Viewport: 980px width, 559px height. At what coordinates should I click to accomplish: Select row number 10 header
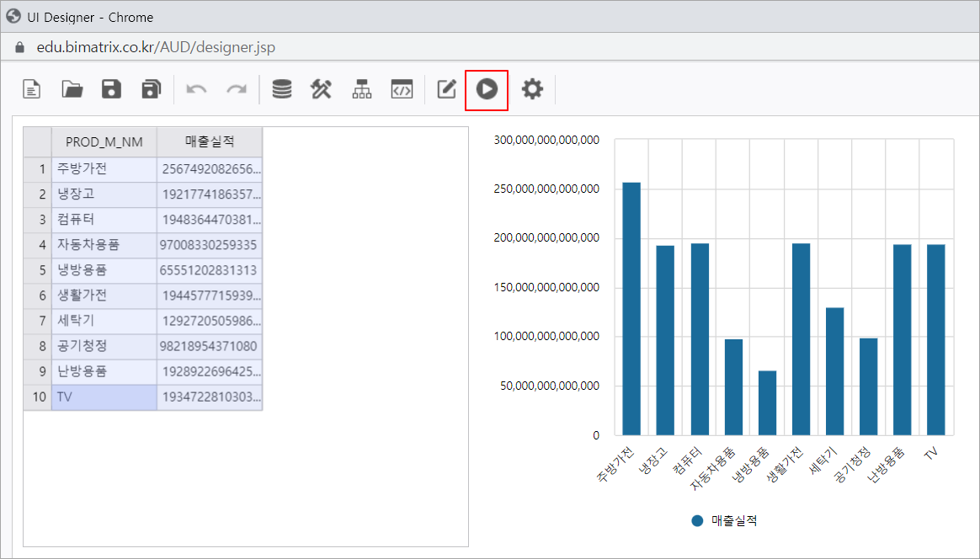(x=37, y=397)
